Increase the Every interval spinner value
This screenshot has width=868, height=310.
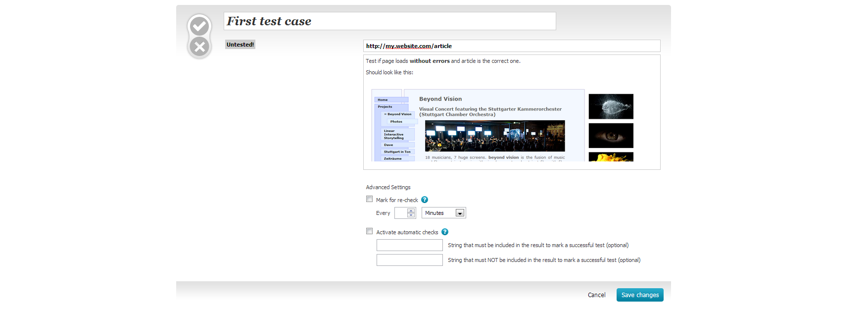[x=411, y=210]
